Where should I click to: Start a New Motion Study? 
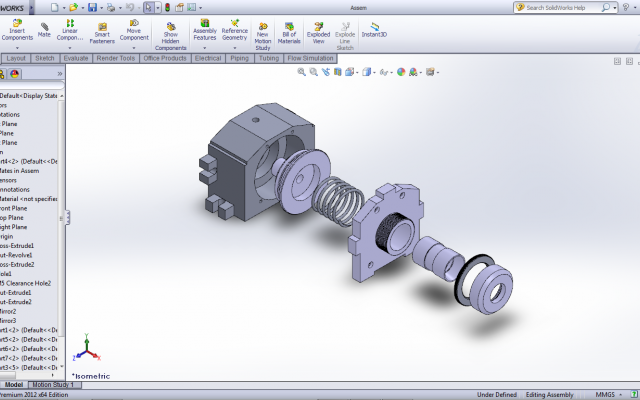[x=262, y=36]
